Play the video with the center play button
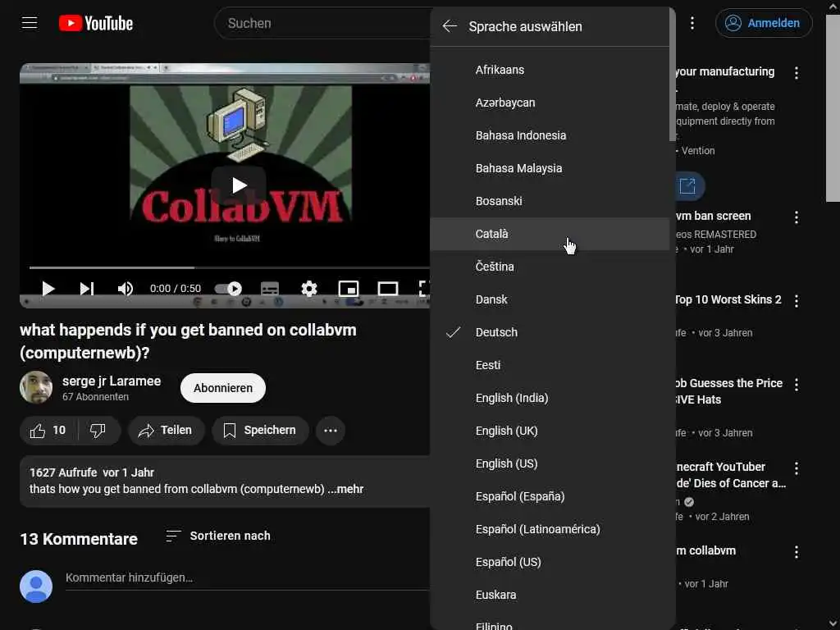The image size is (840, 630). [239, 185]
